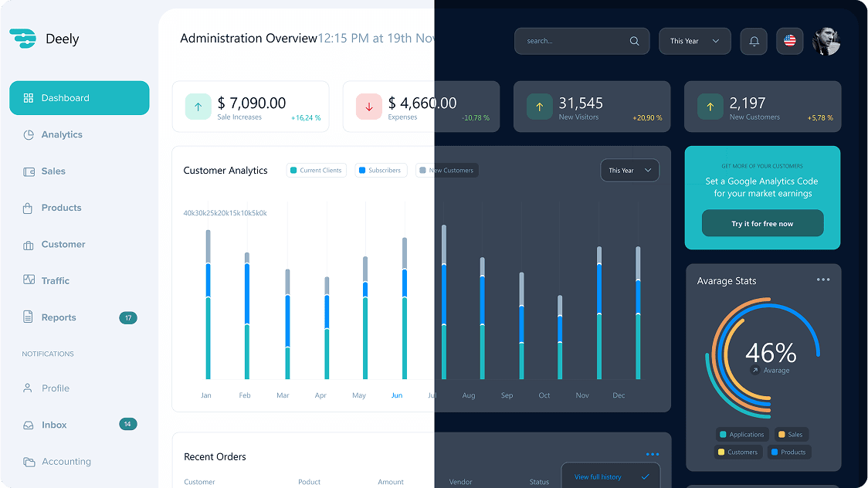The height and width of the screenshot is (488, 868).
Task: Open the Inbox with 14 messages
Action: 56,425
